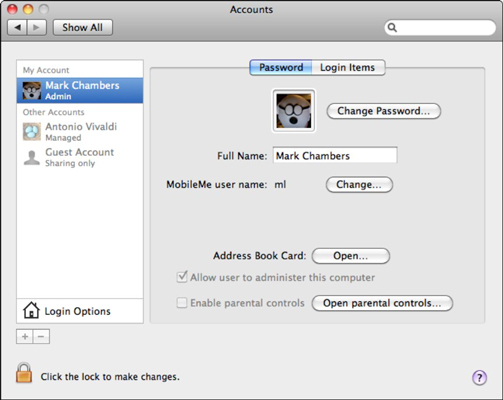This screenshot has width=503, height=400.
Task: Click Open parental controls button
Action: 382,303
